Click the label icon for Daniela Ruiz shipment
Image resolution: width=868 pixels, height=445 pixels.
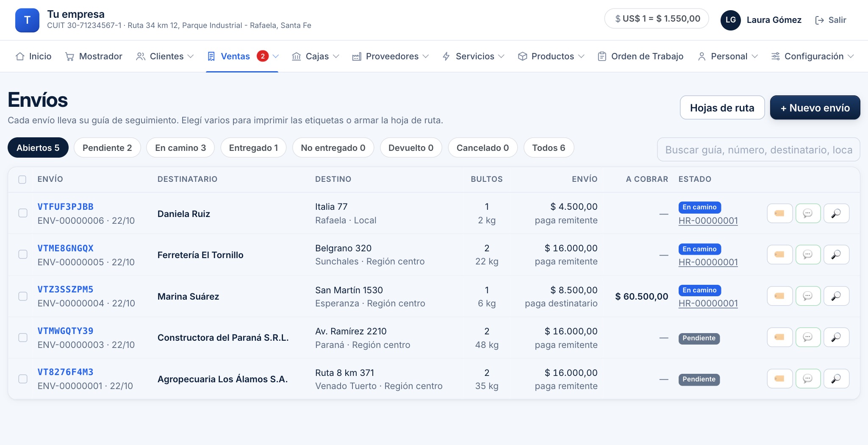[779, 213]
